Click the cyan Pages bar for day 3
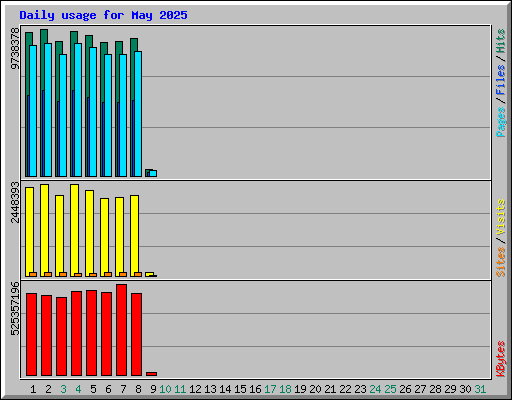The height and width of the screenshot is (400, 512). click(63, 115)
